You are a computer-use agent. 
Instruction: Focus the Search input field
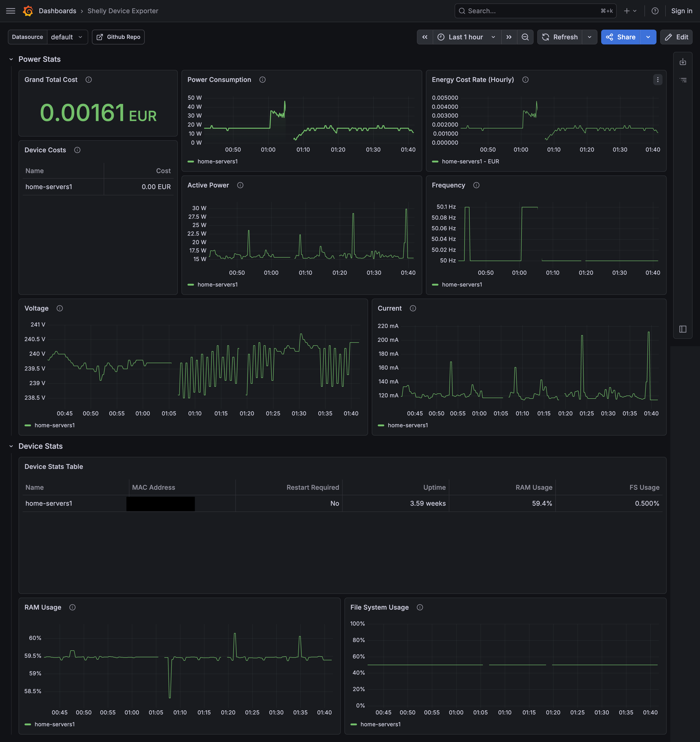[x=535, y=11]
